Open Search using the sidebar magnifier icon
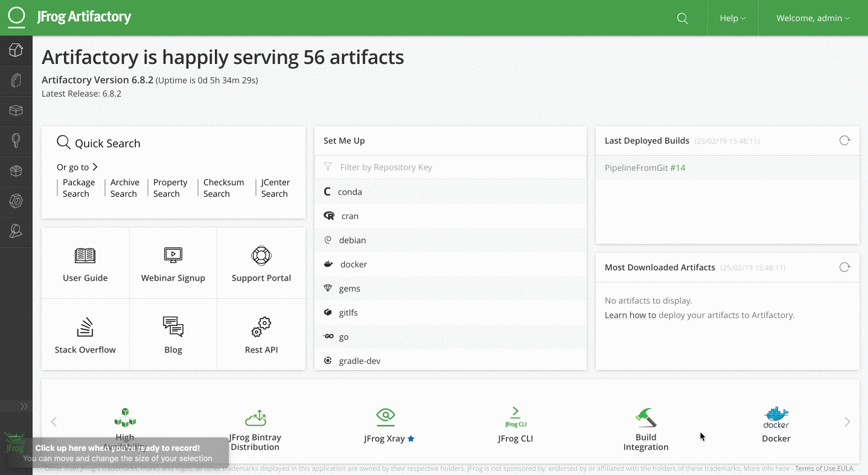Viewport: 868px width, 475px height. click(16, 141)
